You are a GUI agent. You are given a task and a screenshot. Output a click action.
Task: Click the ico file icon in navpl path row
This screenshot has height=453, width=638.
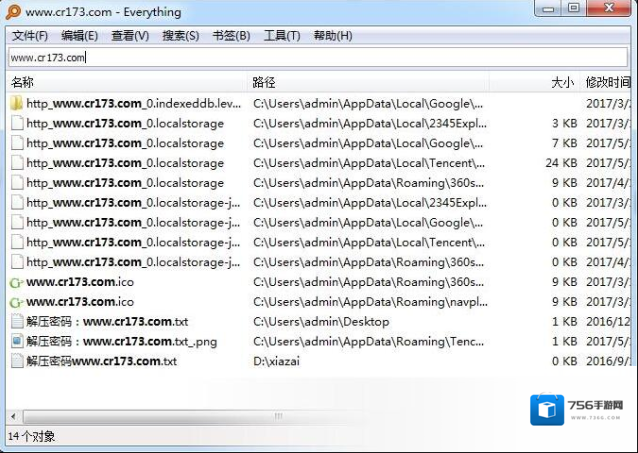(x=16, y=302)
